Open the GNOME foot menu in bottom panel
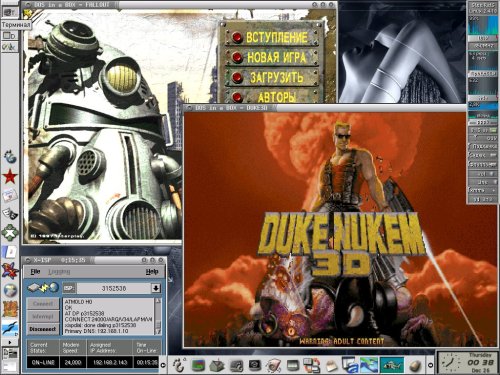Image resolution: width=500 pixels, height=375 pixels. click(179, 365)
